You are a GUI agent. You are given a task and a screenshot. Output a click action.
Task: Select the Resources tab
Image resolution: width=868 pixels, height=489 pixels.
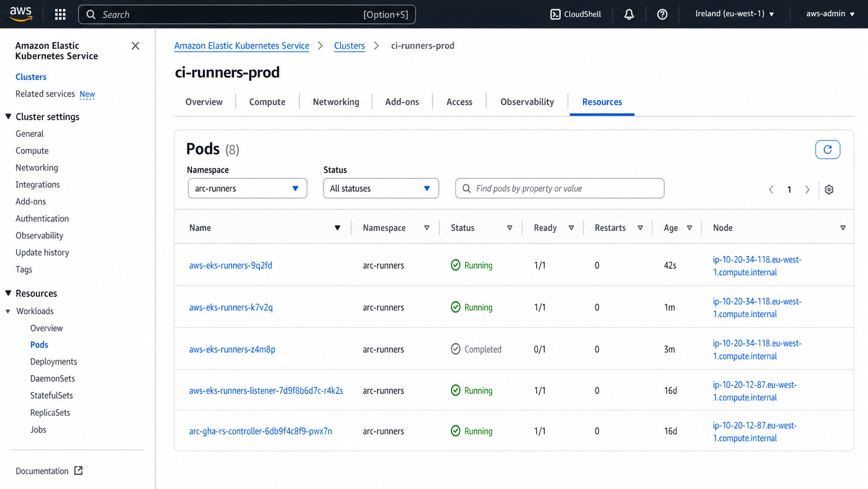pyautogui.click(x=602, y=102)
